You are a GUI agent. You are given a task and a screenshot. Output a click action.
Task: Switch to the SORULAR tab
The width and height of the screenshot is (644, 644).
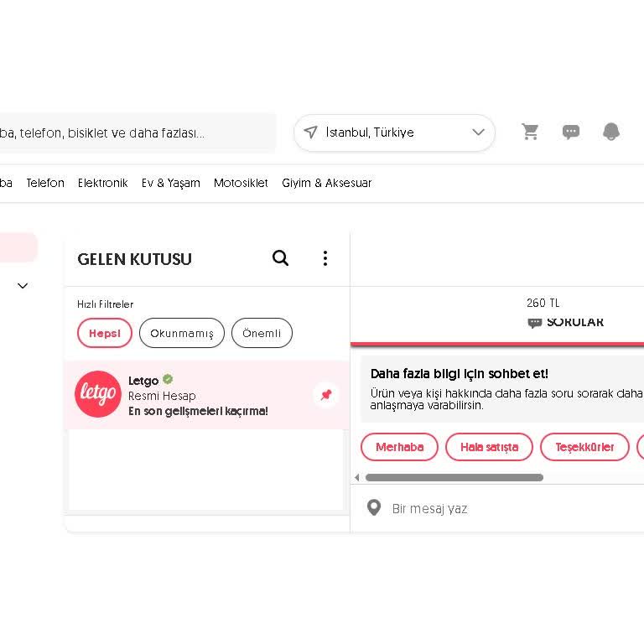pyautogui.click(x=565, y=322)
